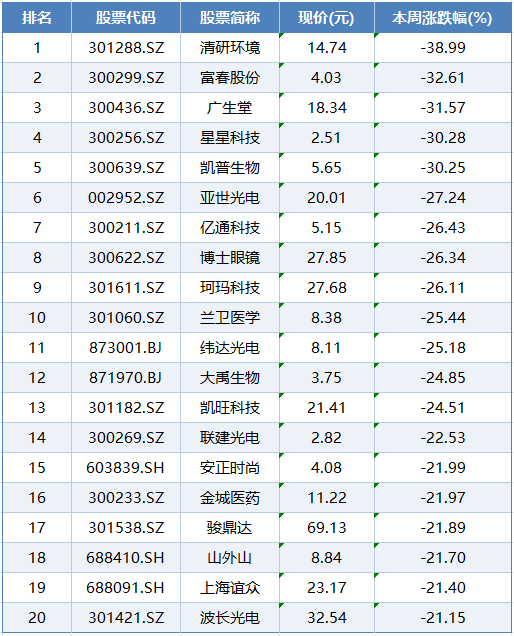Select the 亚世光电 name cell
Image resolution: width=514 pixels, height=636 pixels.
click(x=230, y=198)
